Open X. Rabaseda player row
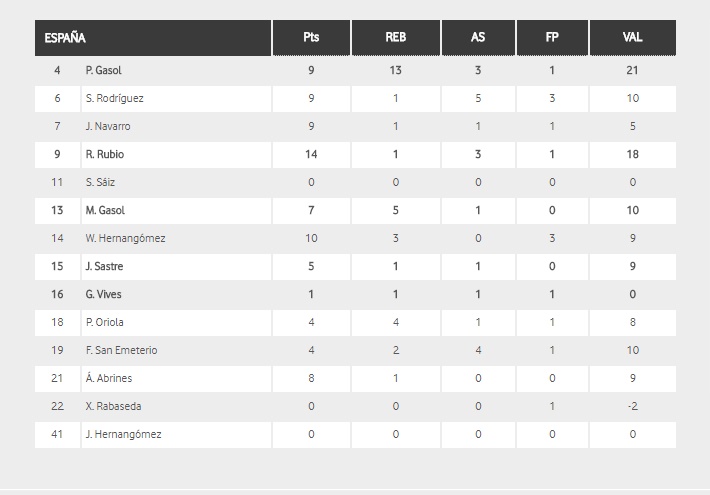710x495 pixels. click(112, 407)
